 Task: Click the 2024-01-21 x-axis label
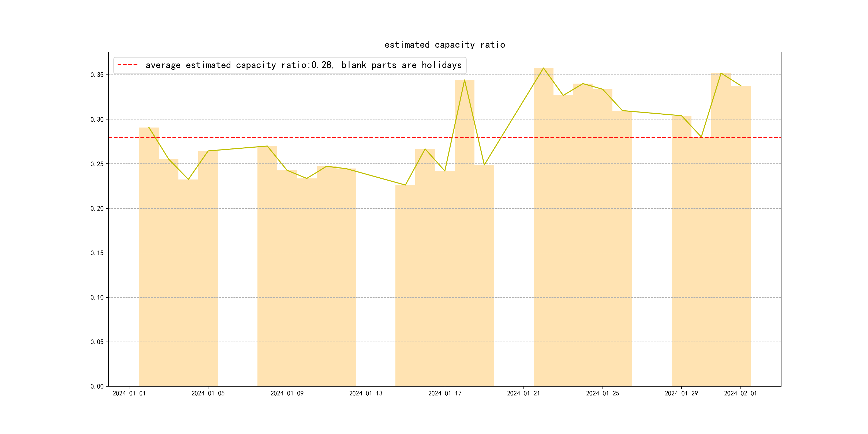[x=523, y=393]
